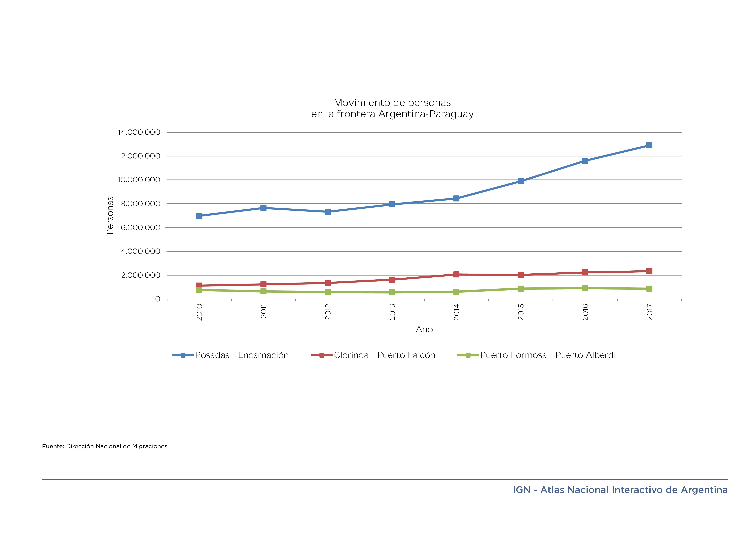
Task: Click the green Puerto Formosa point for 2011
Action: [263, 291]
